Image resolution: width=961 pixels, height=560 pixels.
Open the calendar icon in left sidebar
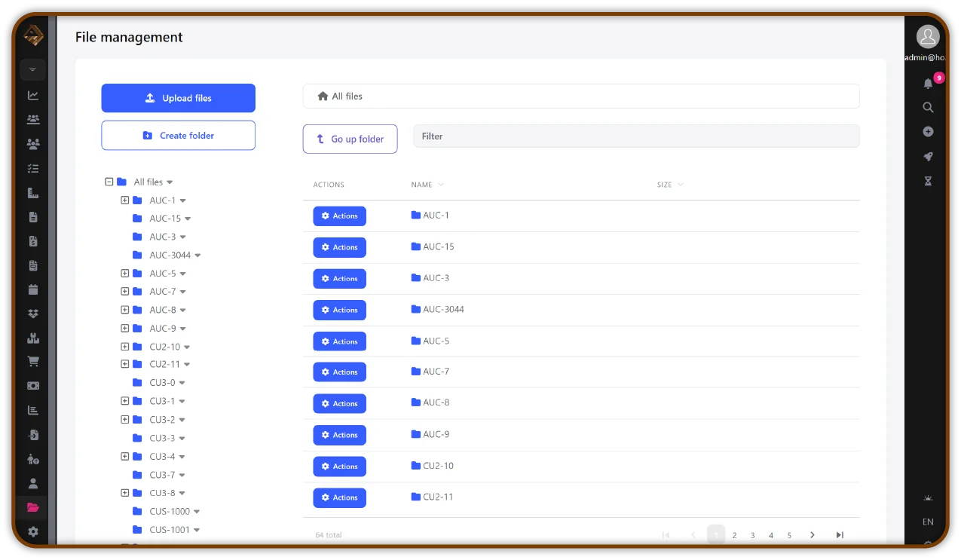[33, 289]
